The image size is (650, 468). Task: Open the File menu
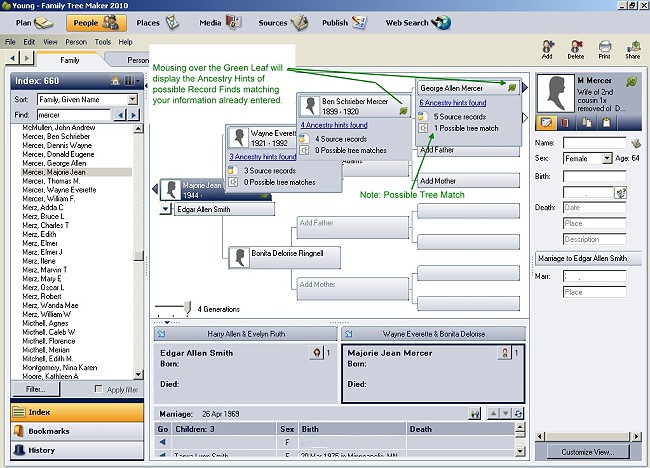pyautogui.click(x=10, y=42)
